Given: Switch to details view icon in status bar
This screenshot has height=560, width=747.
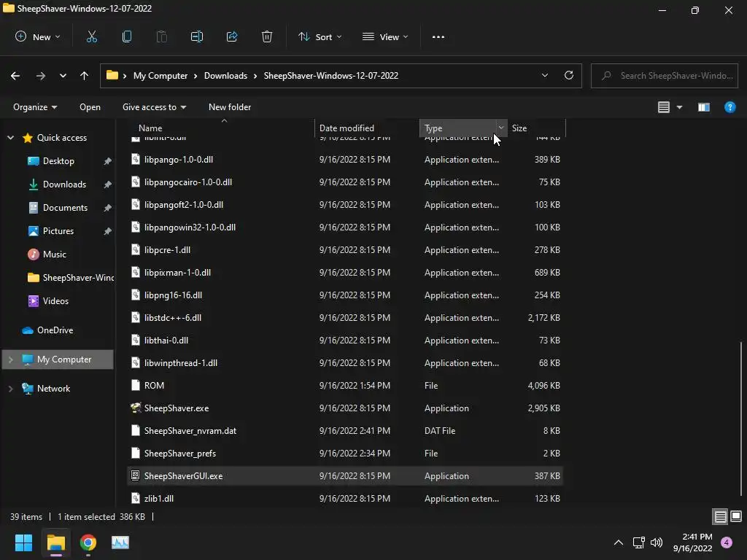Looking at the screenshot, I should click(720, 516).
